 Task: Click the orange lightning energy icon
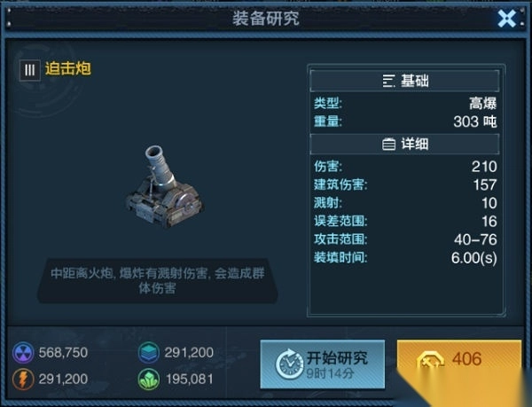[23, 379]
